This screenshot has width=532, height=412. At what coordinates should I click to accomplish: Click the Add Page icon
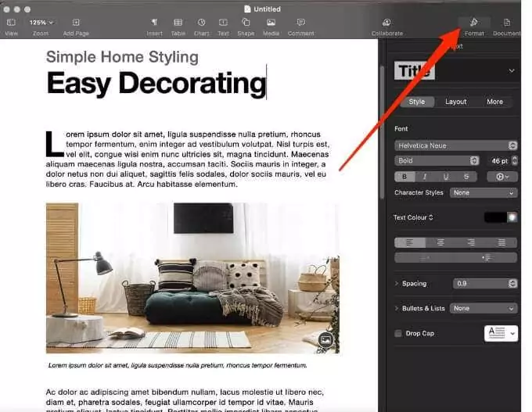tap(76, 27)
